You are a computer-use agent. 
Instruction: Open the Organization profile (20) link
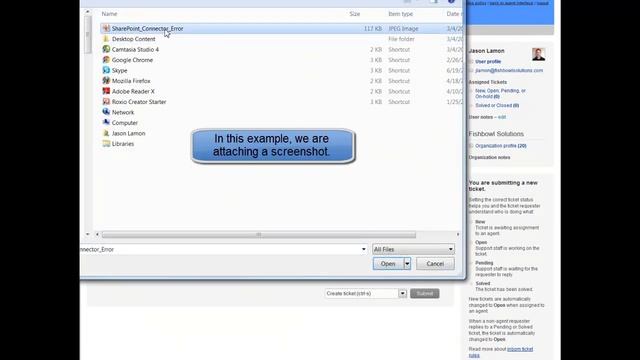click(501, 146)
